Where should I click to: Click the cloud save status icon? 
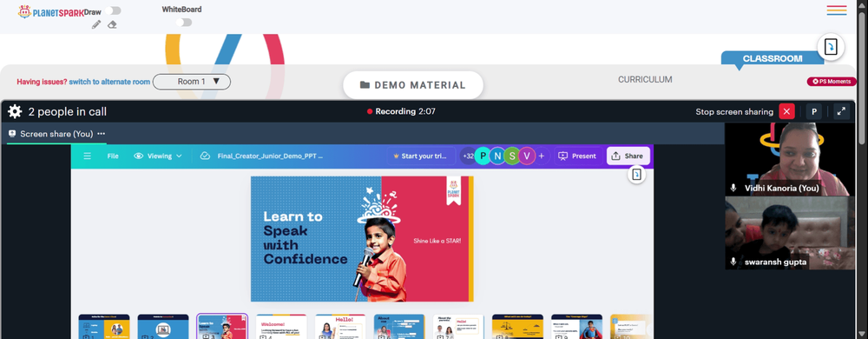pyautogui.click(x=205, y=156)
